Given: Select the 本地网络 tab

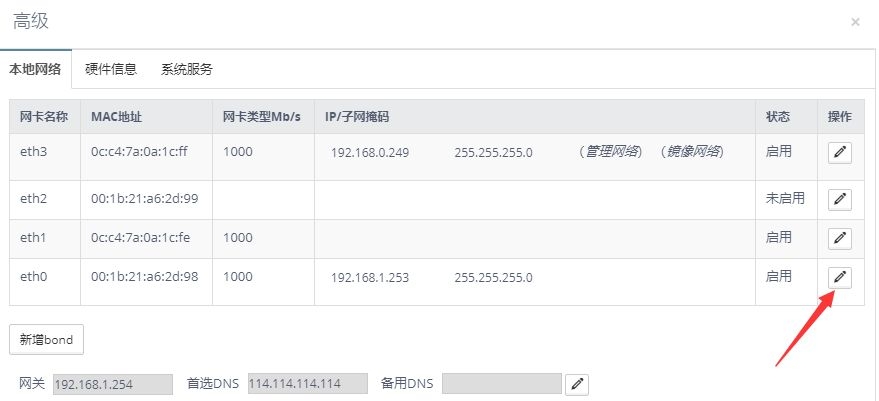Looking at the screenshot, I should (x=35, y=69).
